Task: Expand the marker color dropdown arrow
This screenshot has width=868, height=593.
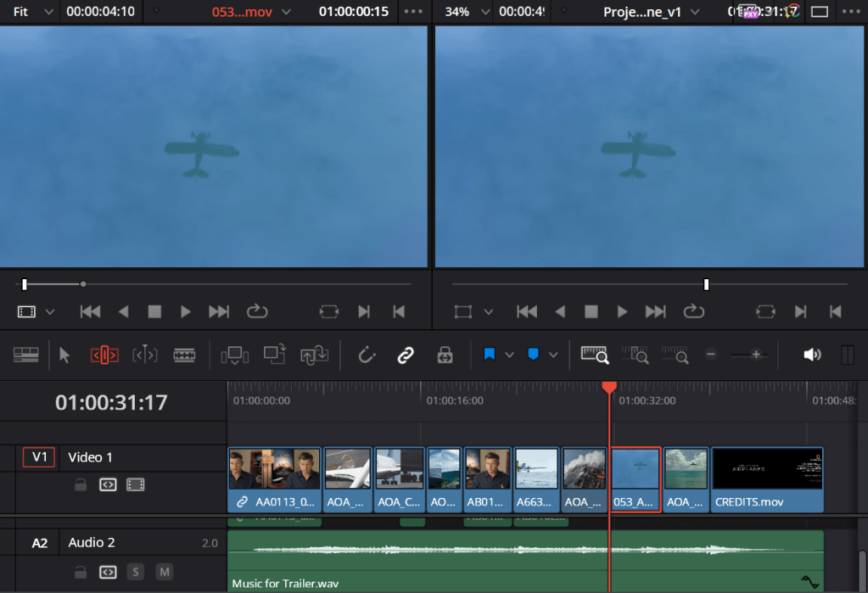Action: tap(553, 355)
